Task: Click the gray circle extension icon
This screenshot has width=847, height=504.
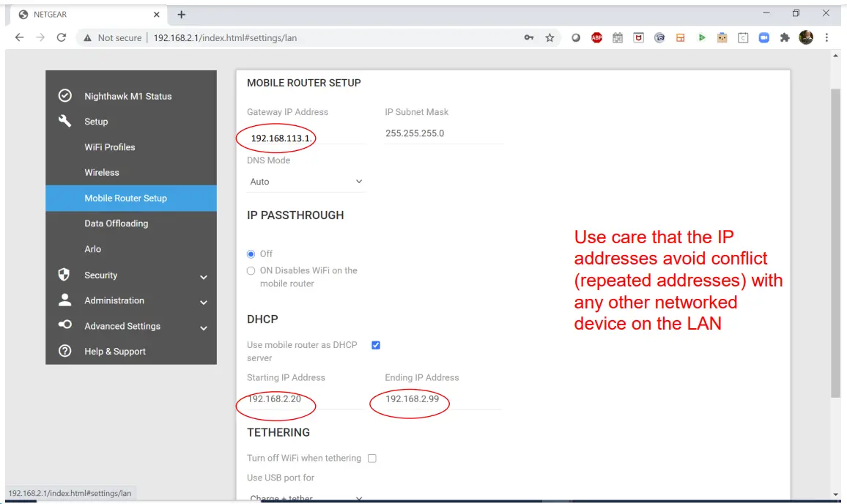Action: [576, 37]
